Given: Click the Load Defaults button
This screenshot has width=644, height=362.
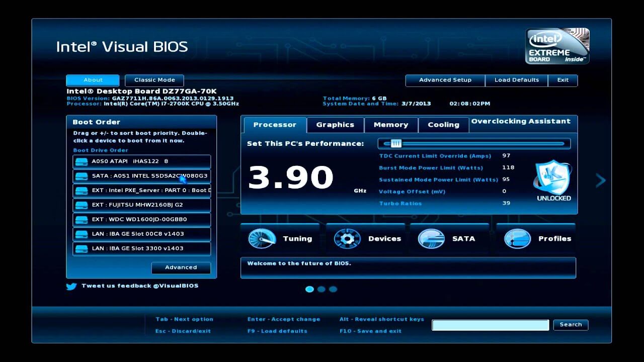Looking at the screenshot, I should coord(517,80).
